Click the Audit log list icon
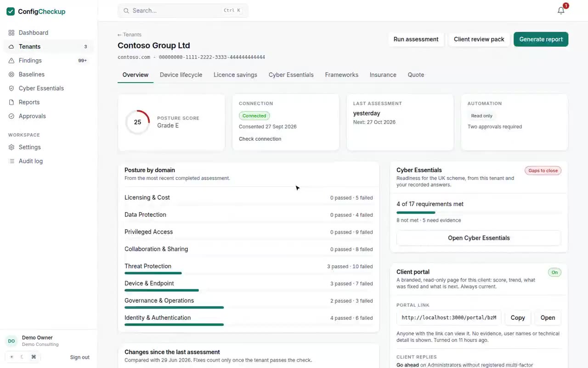 click(x=11, y=161)
